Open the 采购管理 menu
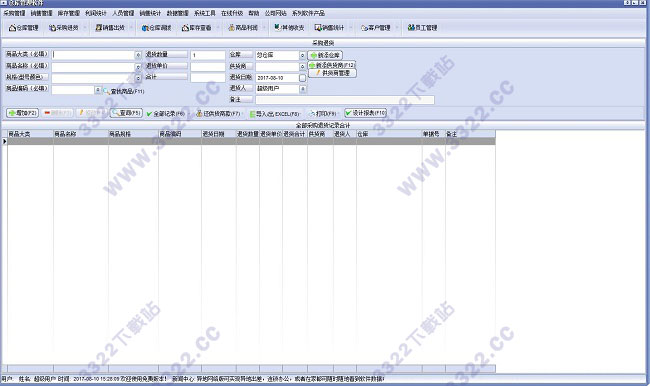650x386 pixels. 14,13
